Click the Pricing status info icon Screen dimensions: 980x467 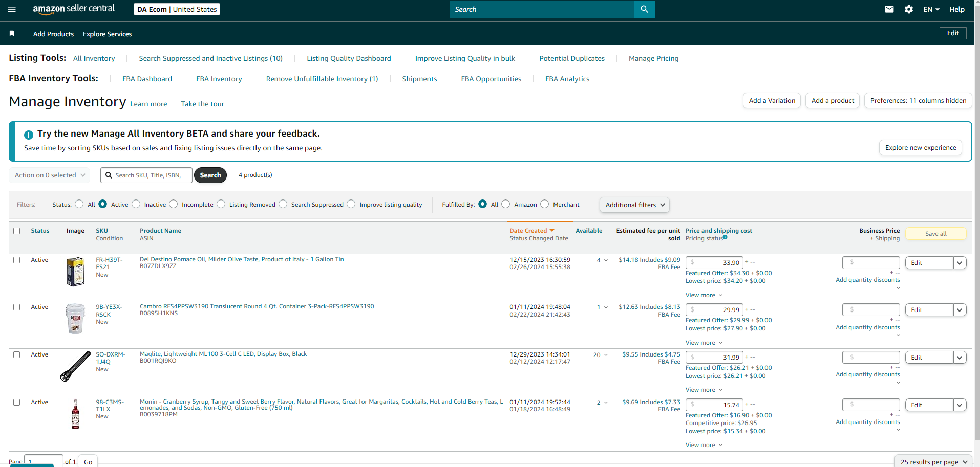pos(725,237)
